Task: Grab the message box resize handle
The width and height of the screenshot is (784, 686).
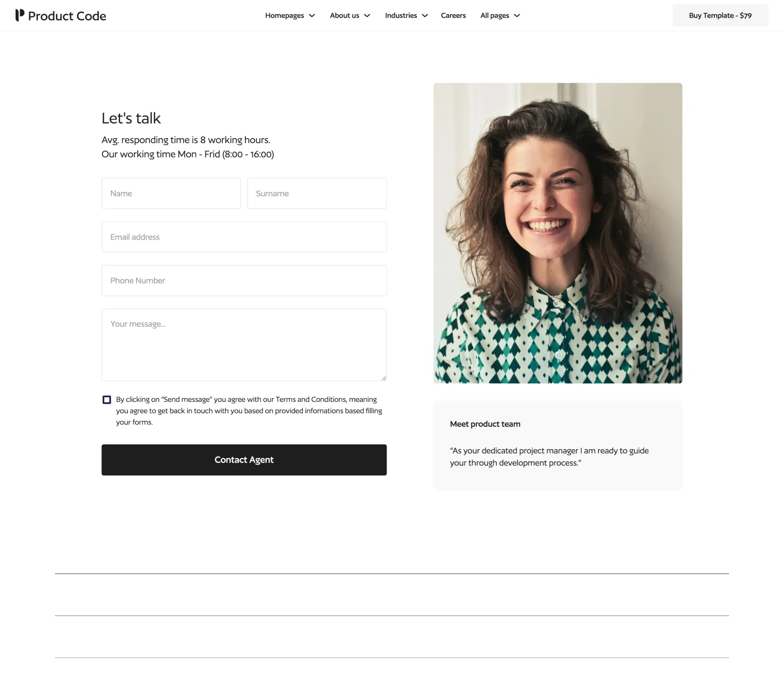Action: 384,378
